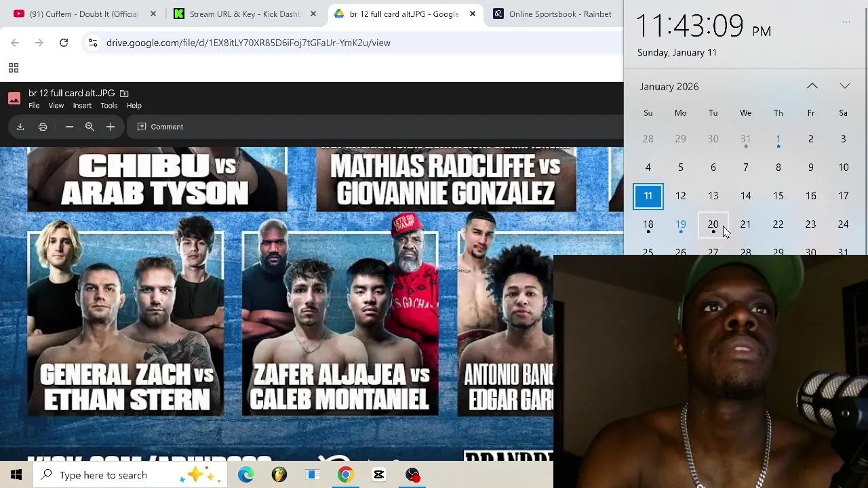Open the Chrome apps grid icon
Screen dimensions: 868x488
[x=13, y=68]
